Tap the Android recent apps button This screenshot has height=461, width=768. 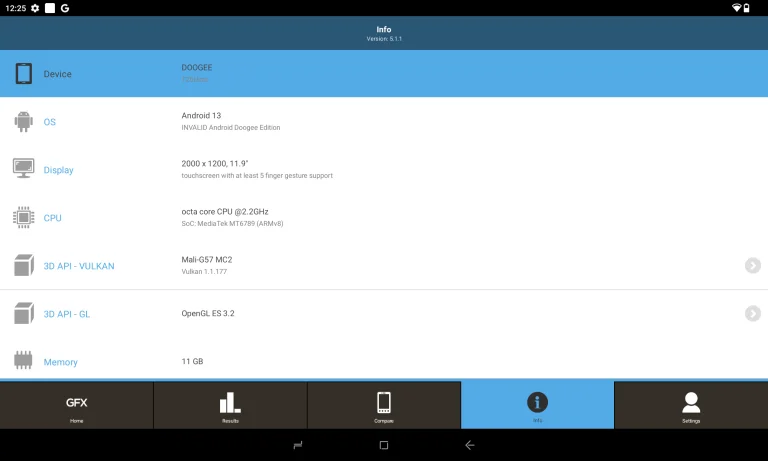click(x=298, y=445)
